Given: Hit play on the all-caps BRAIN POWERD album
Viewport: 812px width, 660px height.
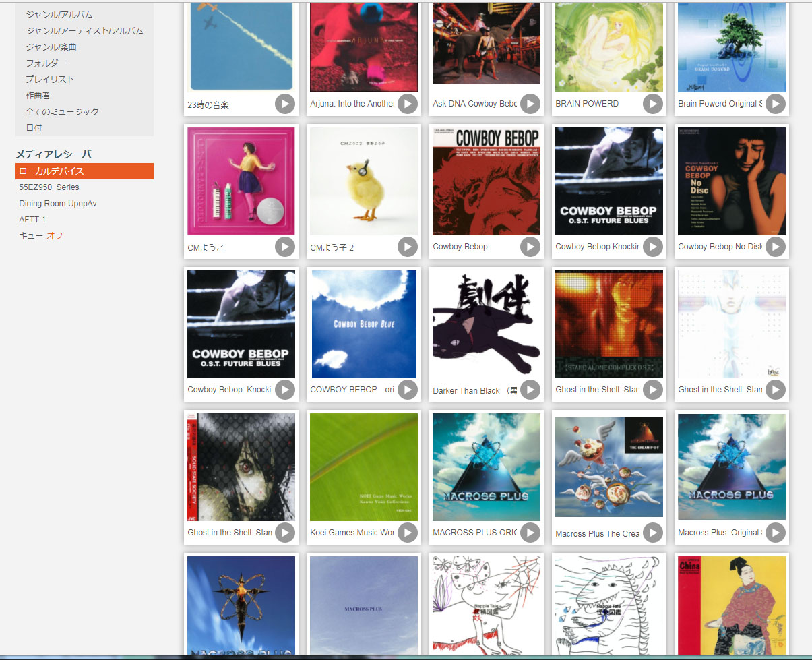Looking at the screenshot, I should 653,104.
